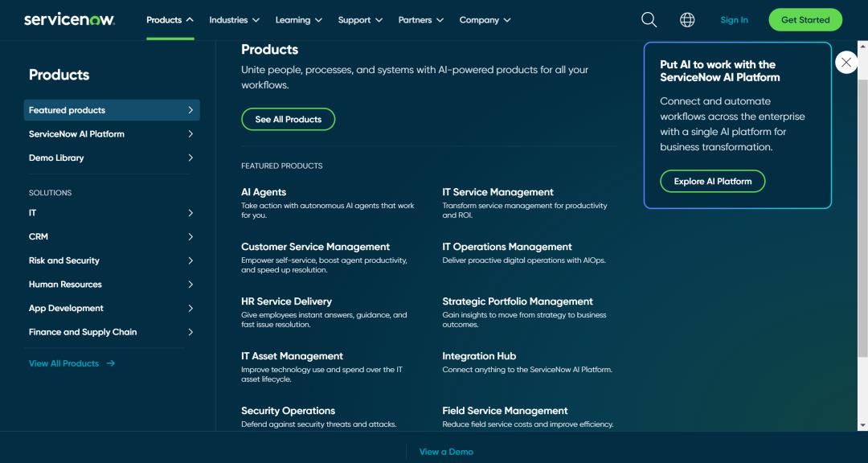Viewport: 868px width, 463px height.
Task: Click the View a Demo link
Action: [x=446, y=452]
